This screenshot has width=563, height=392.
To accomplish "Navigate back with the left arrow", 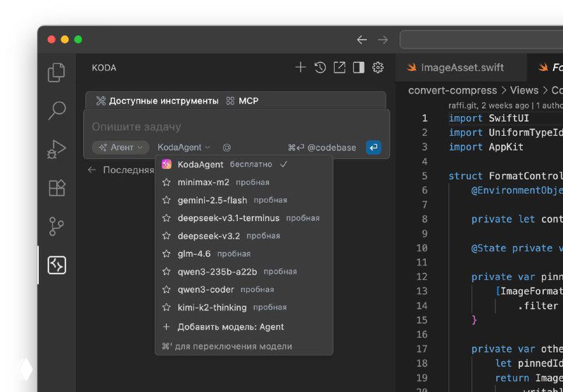I will click(x=362, y=40).
